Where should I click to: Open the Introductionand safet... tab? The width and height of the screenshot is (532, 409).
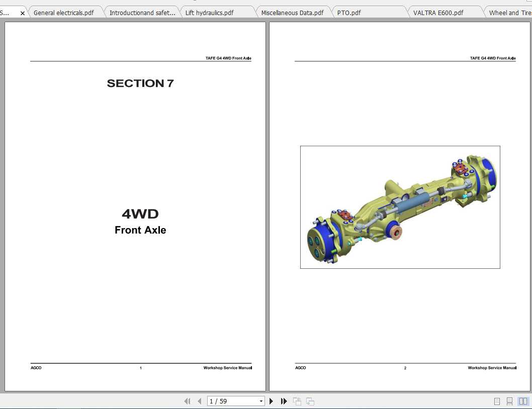[x=142, y=13]
